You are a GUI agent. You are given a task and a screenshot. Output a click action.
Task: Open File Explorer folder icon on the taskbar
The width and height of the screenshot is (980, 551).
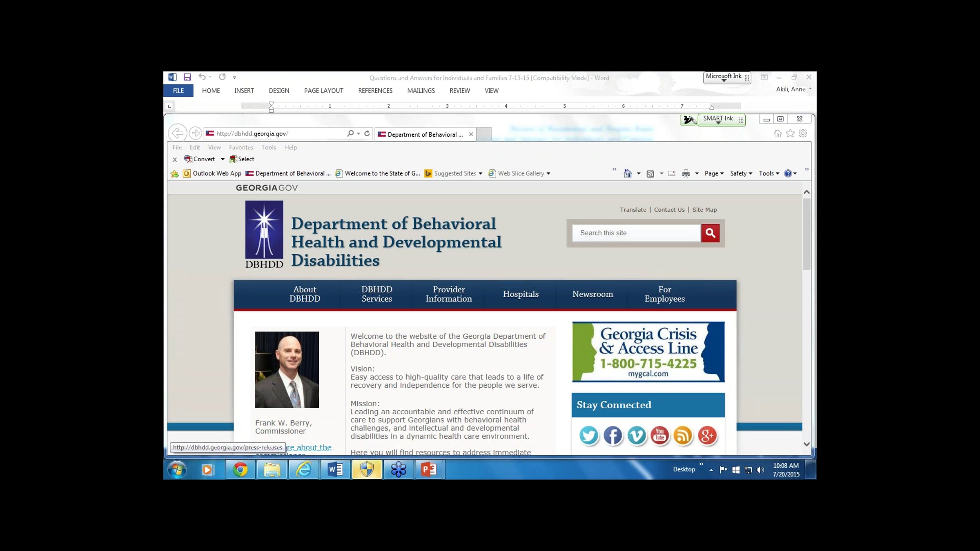pos(272,470)
